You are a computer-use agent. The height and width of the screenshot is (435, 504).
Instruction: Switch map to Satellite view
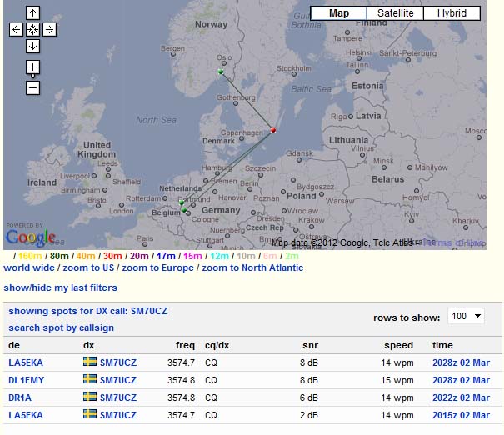click(x=395, y=13)
